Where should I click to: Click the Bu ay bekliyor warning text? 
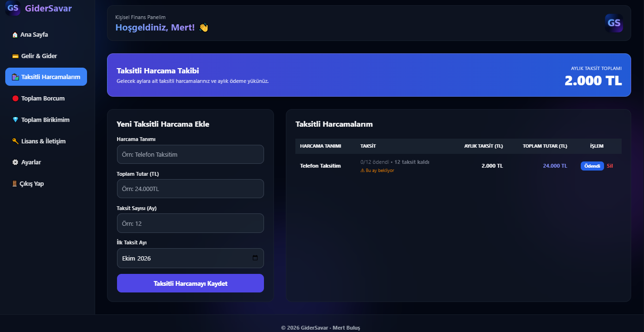(x=380, y=171)
